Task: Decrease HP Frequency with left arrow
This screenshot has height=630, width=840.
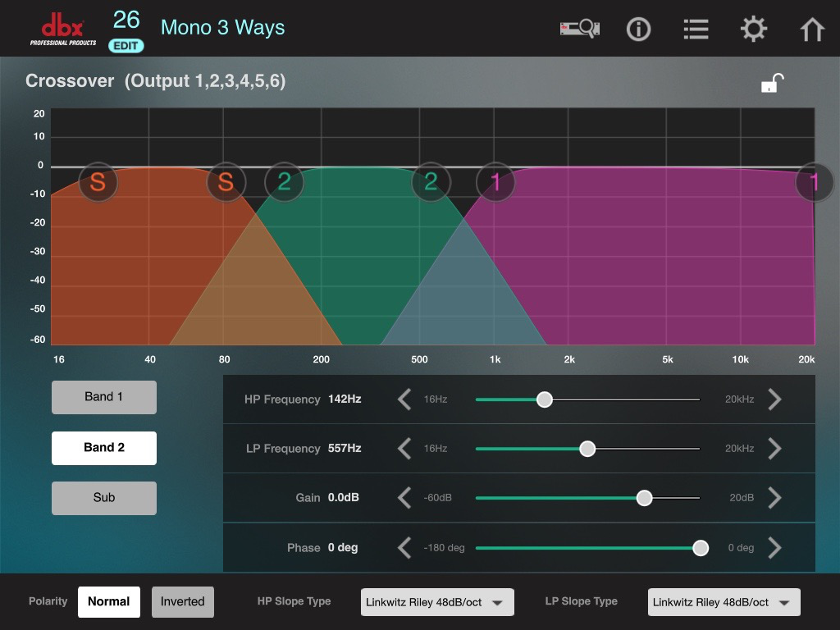Action: 404,399
